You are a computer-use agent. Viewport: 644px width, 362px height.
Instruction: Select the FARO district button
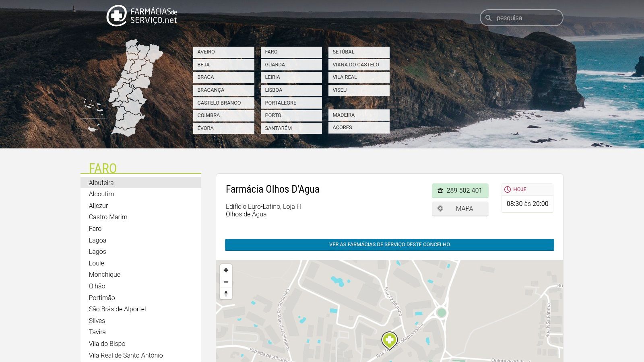291,52
